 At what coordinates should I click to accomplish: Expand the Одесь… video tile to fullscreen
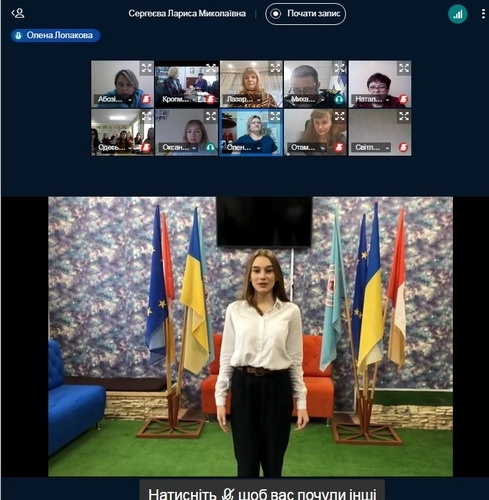point(146,116)
